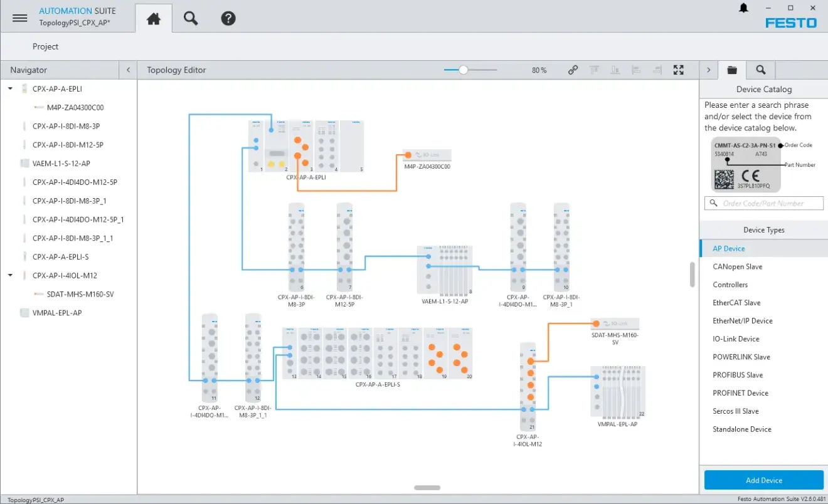Select the CPX-AP-A-EPLI-S module block on canvas
828x504 pixels.
tap(377, 353)
